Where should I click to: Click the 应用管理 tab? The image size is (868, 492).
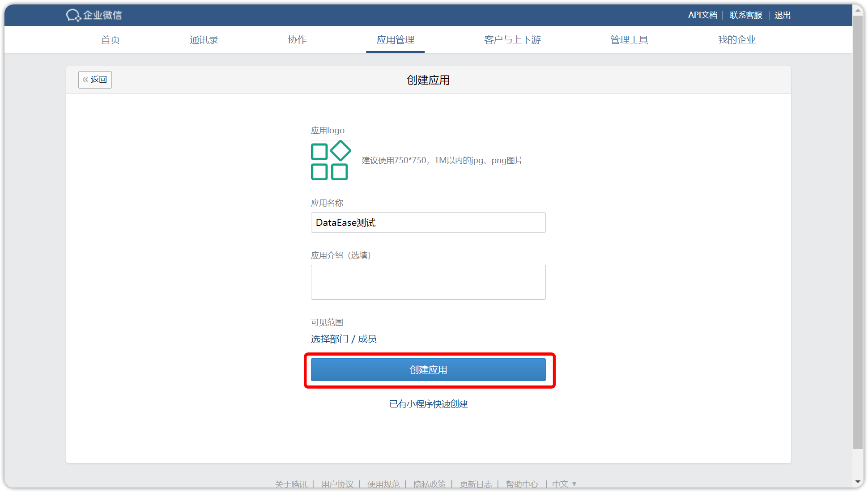[395, 39]
